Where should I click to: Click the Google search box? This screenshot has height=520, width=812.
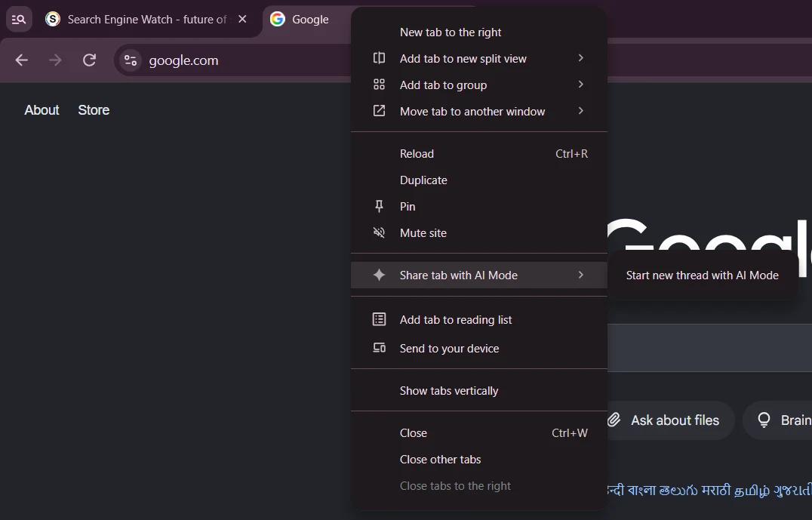(709, 348)
